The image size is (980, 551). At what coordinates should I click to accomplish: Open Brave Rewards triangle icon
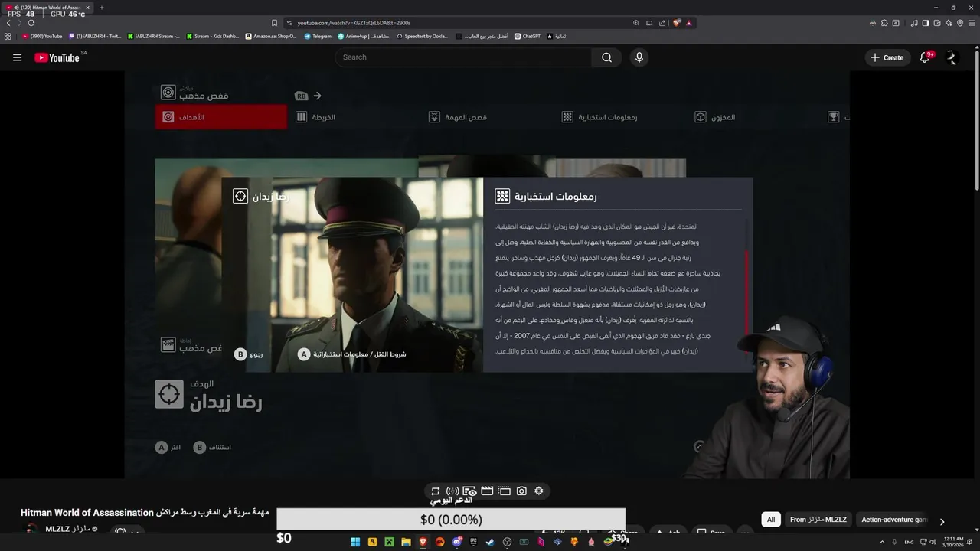689,23
